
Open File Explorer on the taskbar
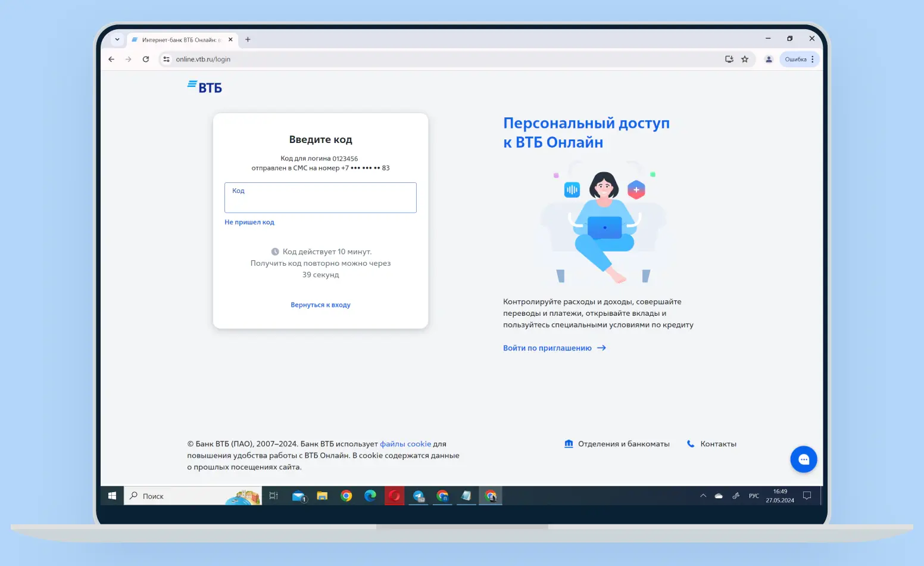(322, 496)
